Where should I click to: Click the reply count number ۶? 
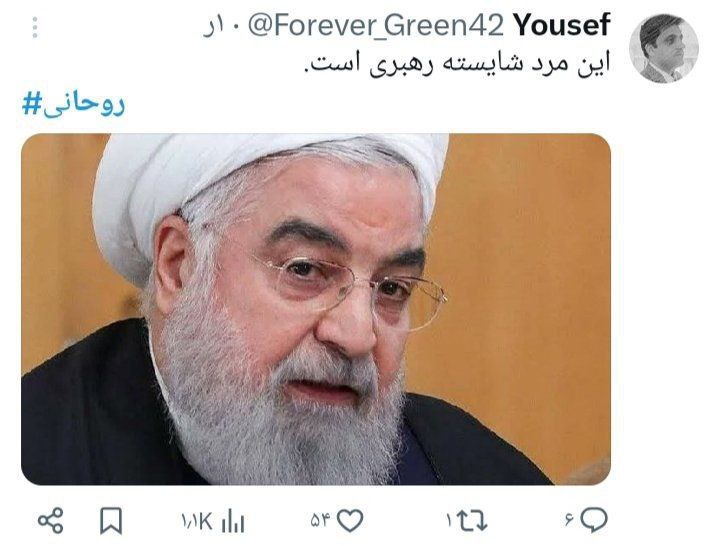point(569,521)
